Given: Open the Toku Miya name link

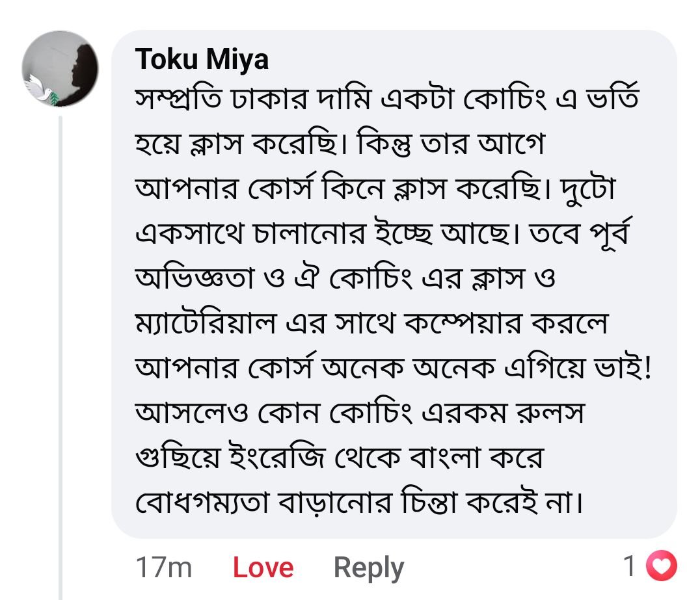Looking at the screenshot, I should tap(202, 60).
